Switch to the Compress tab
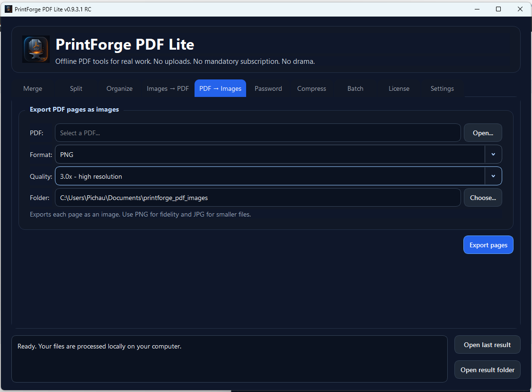532x392 pixels. (311, 88)
